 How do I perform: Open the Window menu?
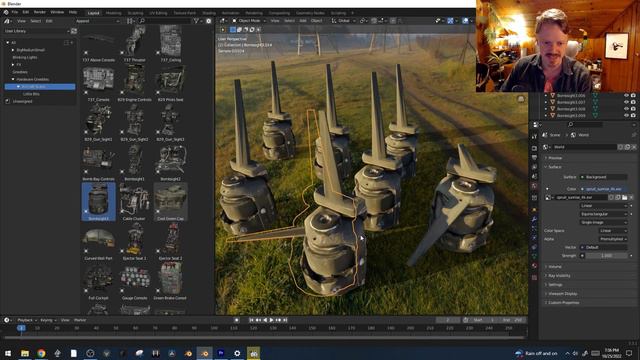[x=57, y=12]
